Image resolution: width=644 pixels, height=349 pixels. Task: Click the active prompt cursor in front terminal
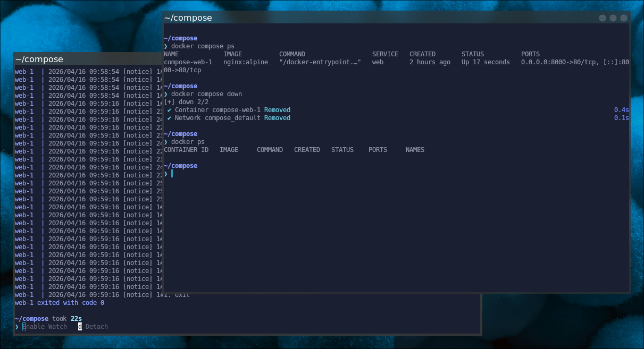click(172, 174)
